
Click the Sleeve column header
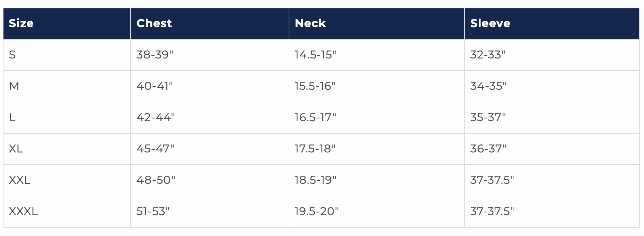[490, 23]
